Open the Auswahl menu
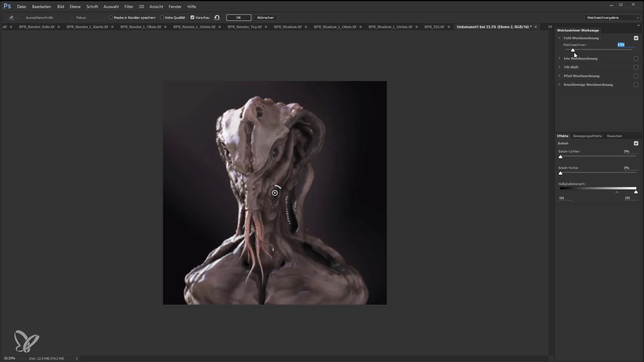This screenshot has width=644, height=362. click(111, 6)
